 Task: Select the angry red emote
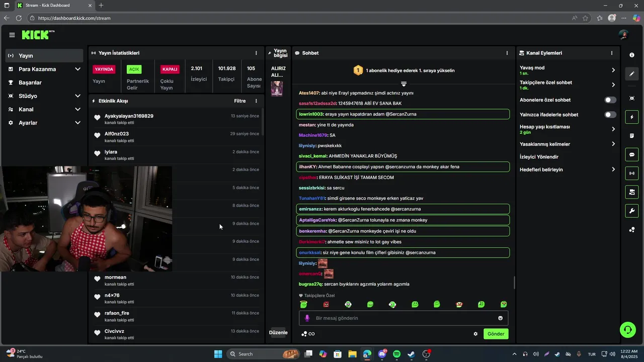pos(326,304)
